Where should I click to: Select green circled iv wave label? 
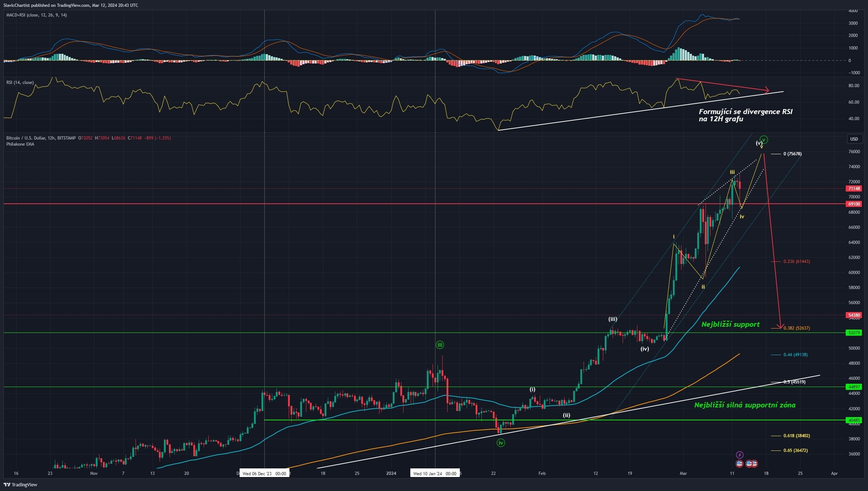(501, 443)
